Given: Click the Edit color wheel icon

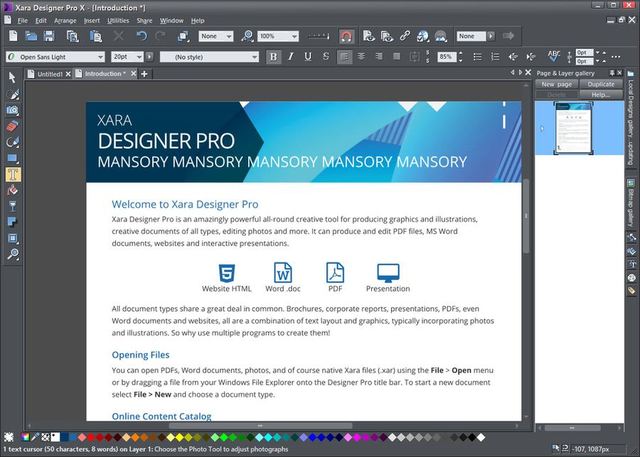Looking at the screenshot, I should click(25, 437).
